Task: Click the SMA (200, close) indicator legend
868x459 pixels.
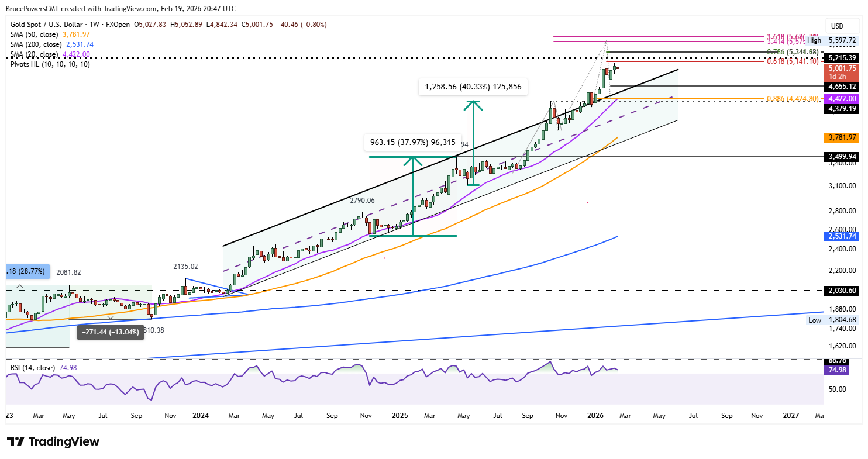Action: tap(36, 44)
